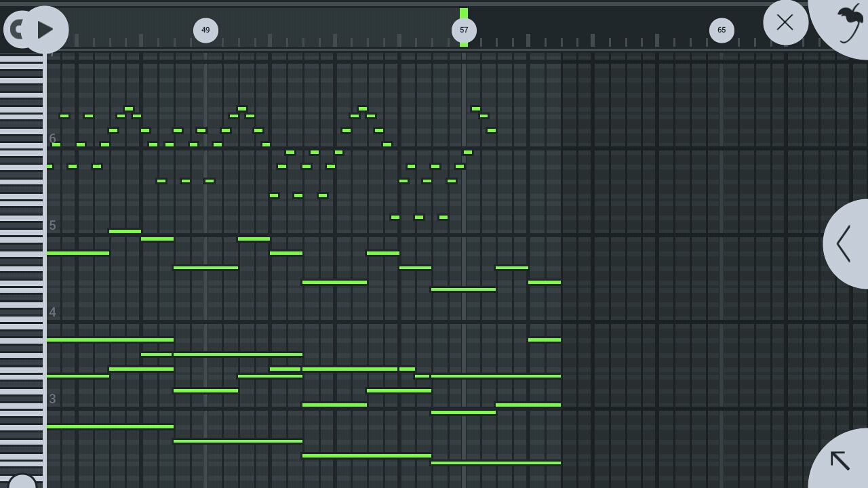Tap the octave 4 label next to the keys

coord(52,312)
